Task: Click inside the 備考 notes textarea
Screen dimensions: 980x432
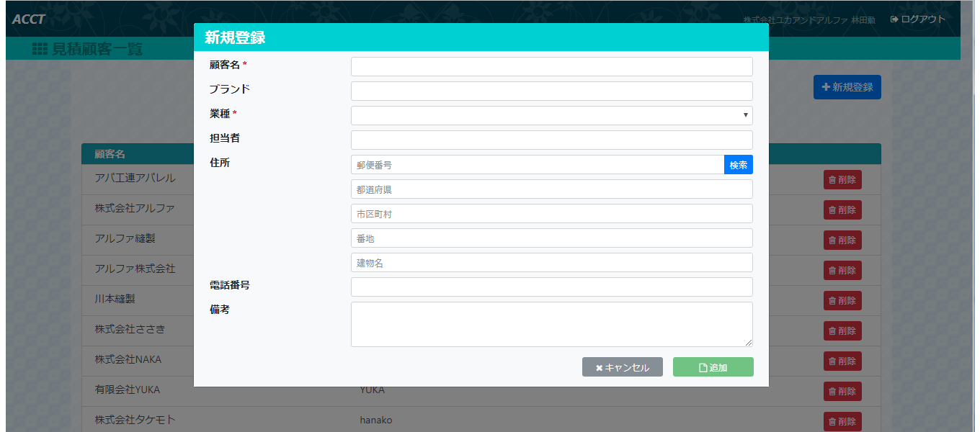Action: click(551, 324)
